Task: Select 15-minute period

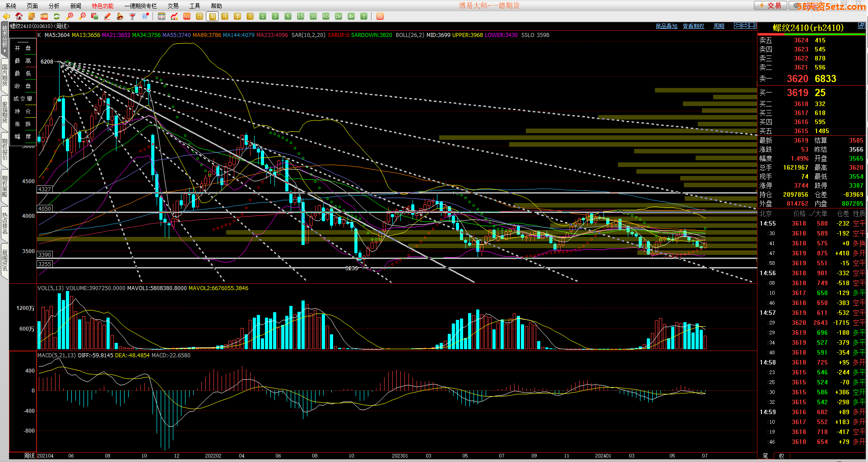Action: click(301, 16)
